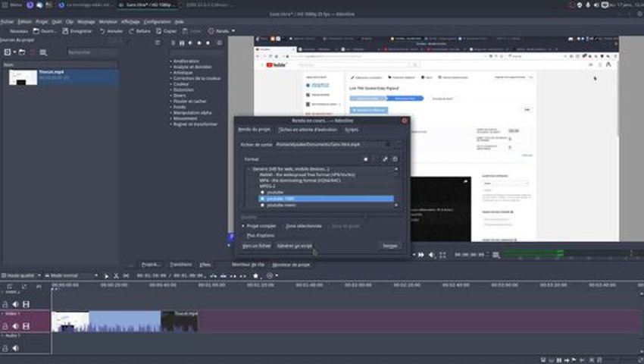Click the delete profile trash icon in render dialog

(395, 159)
